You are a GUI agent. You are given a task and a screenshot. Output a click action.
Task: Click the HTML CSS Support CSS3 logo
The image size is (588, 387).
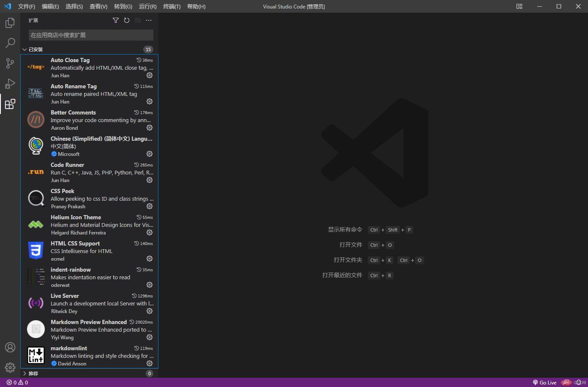(36, 251)
